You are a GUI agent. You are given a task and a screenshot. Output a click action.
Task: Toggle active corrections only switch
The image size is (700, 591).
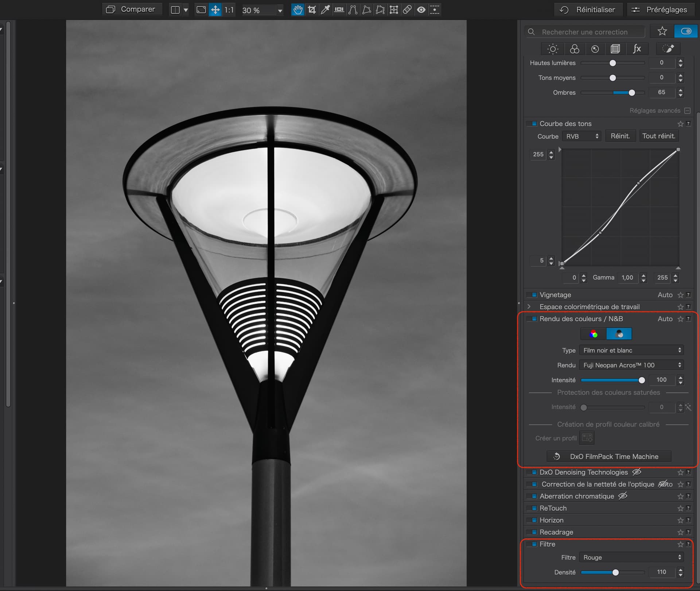pyautogui.click(x=686, y=31)
